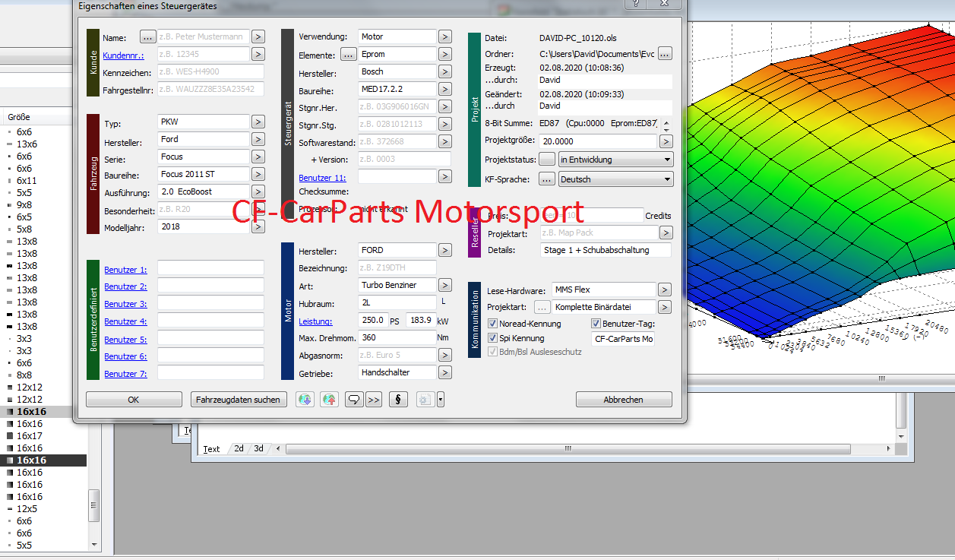Expand the arrow next to Baureihe MED17.2.2
Viewport: 955px width, 560px height.
pyautogui.click(x=445, y=90)
